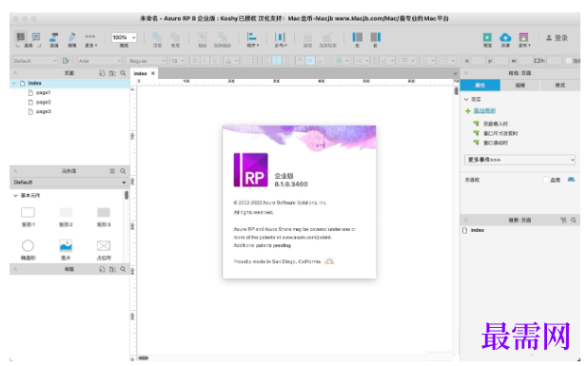Open the Regular typeface dropdown

pos(146,61)
